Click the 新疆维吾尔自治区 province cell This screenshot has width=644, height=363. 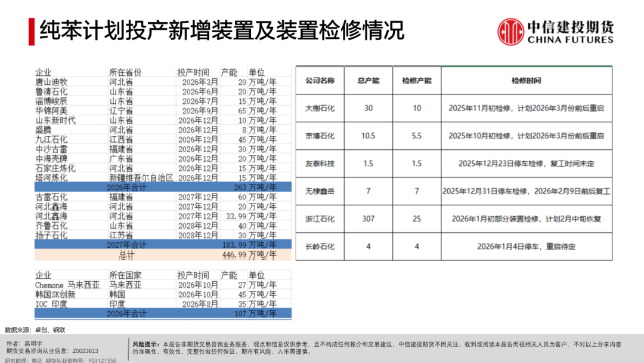[141, 178]
